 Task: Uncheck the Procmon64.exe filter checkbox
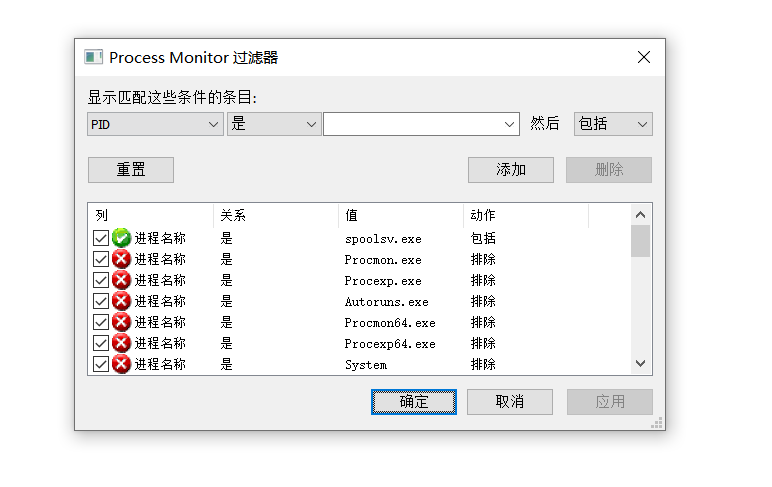[x=101, y=322]
